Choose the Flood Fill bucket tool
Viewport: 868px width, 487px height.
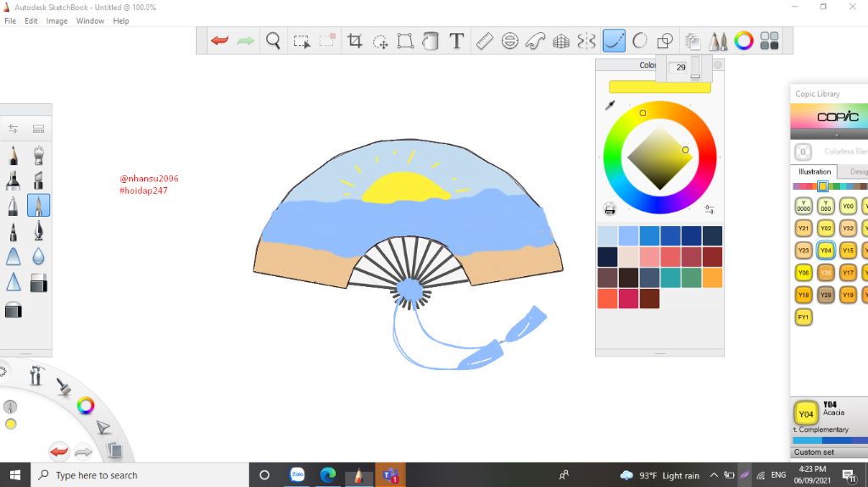click(430, 41)
